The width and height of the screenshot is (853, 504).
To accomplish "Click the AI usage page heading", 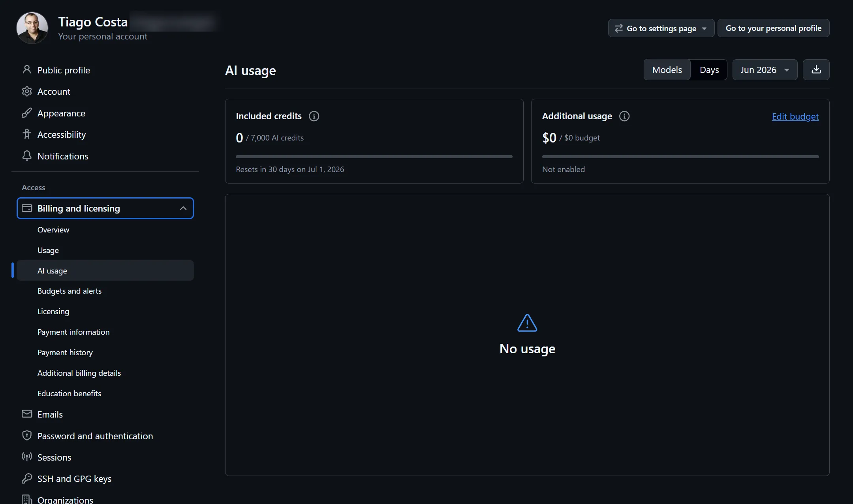I will 250,70.
